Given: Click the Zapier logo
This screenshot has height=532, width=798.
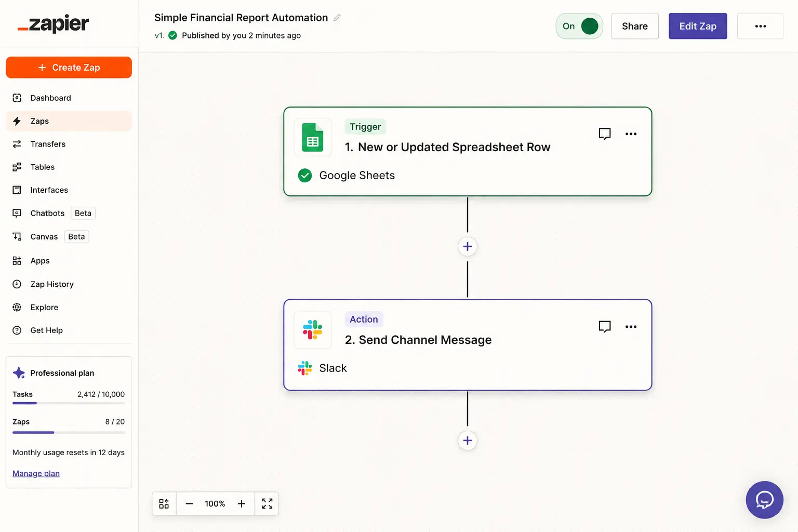Looking at the screenshot, I should pos(53,24).
